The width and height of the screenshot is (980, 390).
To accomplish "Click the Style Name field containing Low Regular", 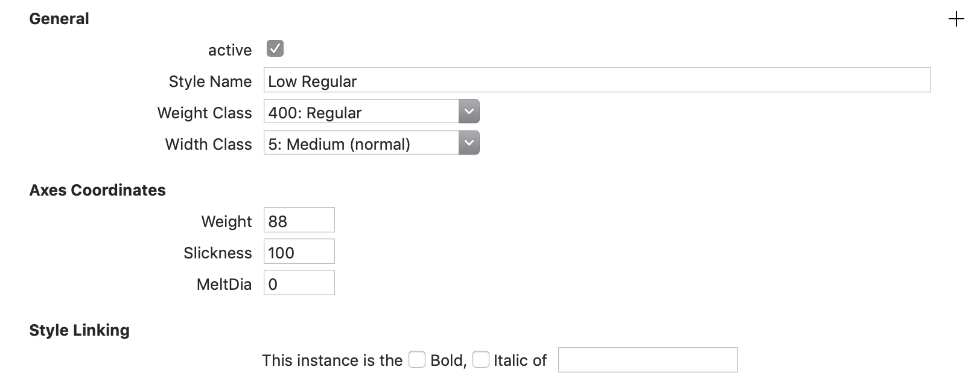I will (x=596, y=80).
